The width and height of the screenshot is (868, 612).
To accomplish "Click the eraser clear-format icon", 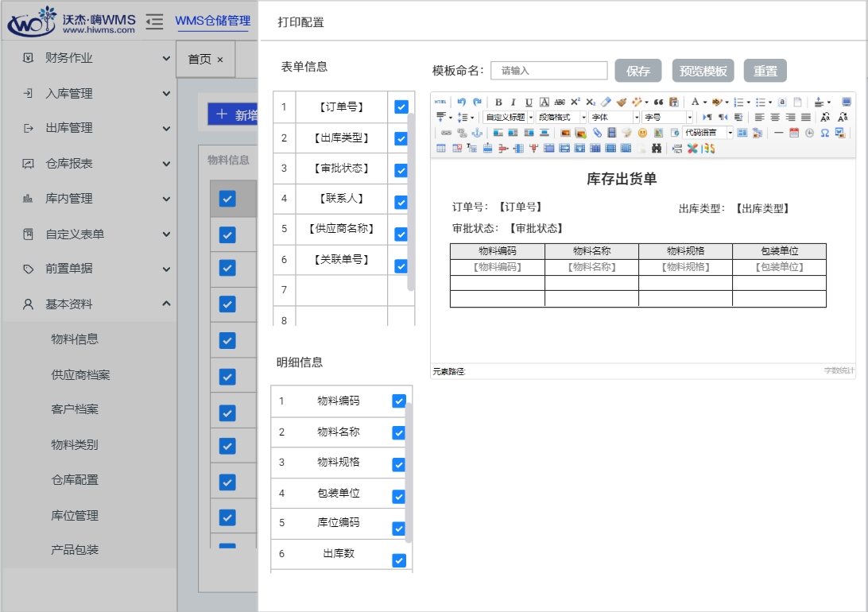I will [606, 102].
